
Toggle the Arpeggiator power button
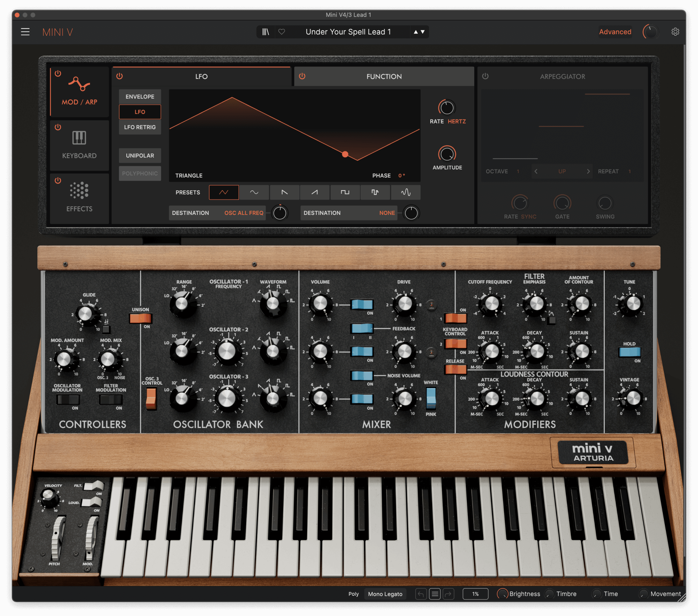click(x=485, y=76)
